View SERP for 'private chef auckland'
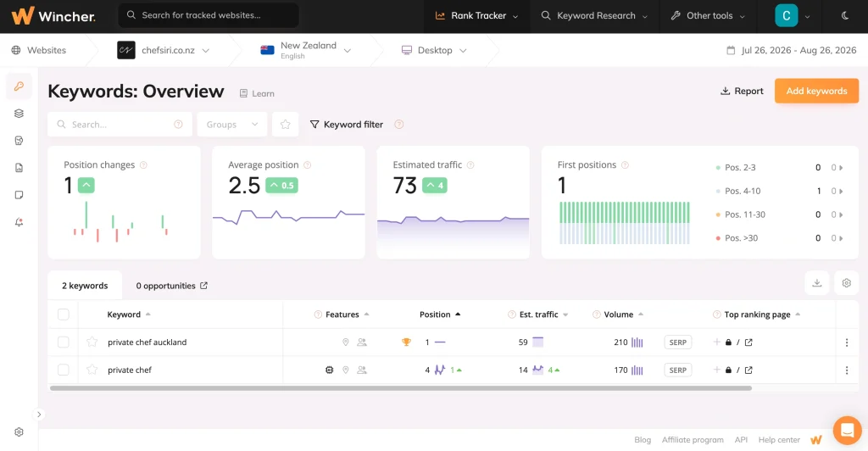 677,342
